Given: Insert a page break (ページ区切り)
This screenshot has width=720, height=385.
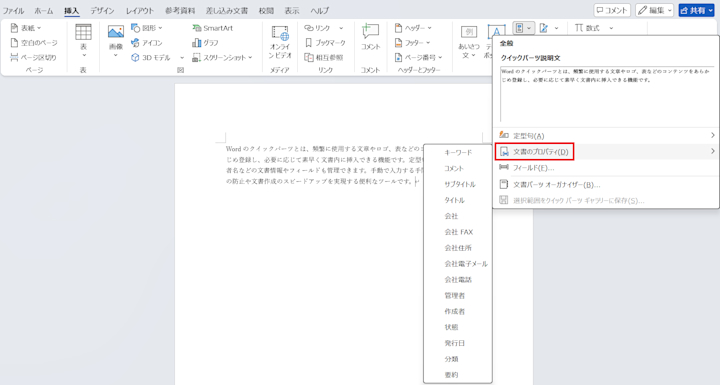Looking at the screenshot, I should click(33, 57).
